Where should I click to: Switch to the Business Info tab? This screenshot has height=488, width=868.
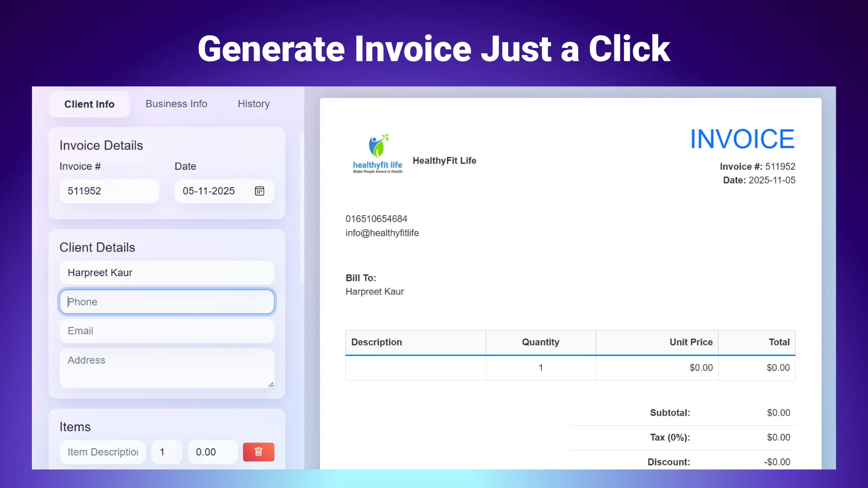click(x=176, y=104)
